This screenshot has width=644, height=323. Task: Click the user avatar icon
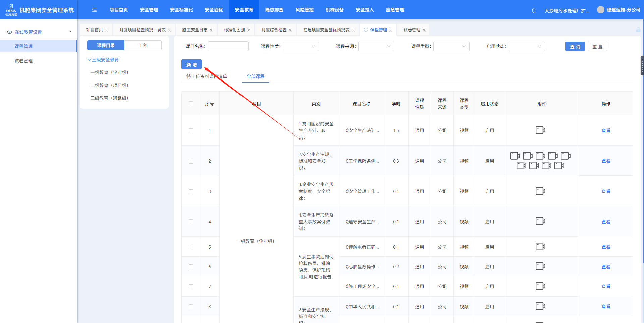click(x=600, y=10)
